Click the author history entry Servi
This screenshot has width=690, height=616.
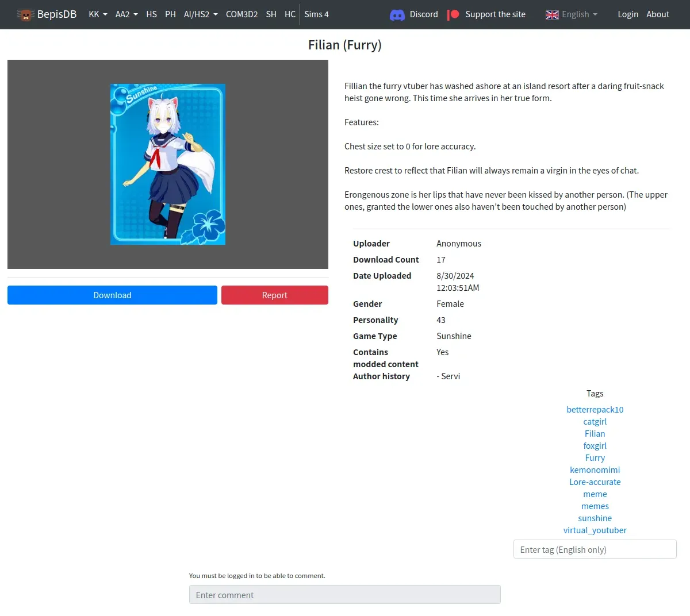(x=448, y=376)
